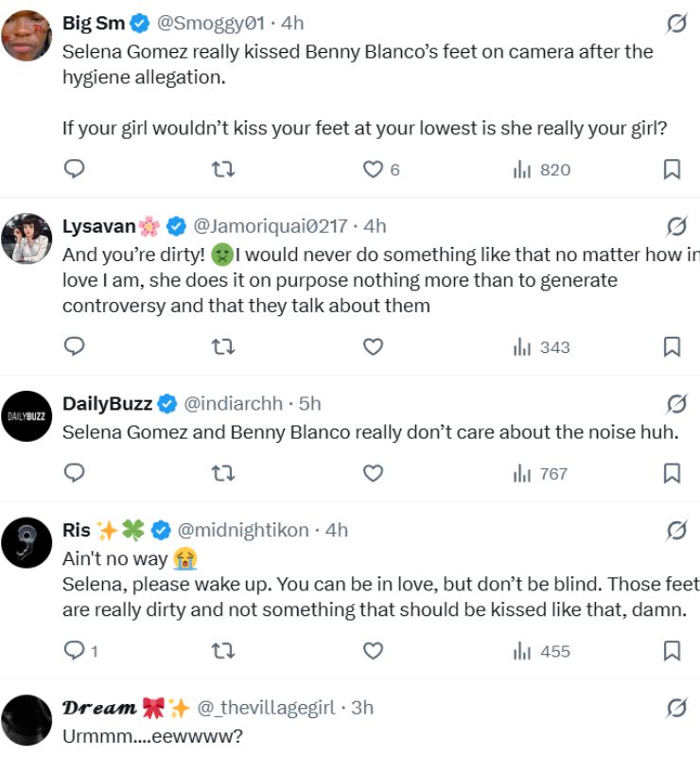Toggle like on Big Sm's tweet
This screenshot has width=700, height=757.
(373, 169)
